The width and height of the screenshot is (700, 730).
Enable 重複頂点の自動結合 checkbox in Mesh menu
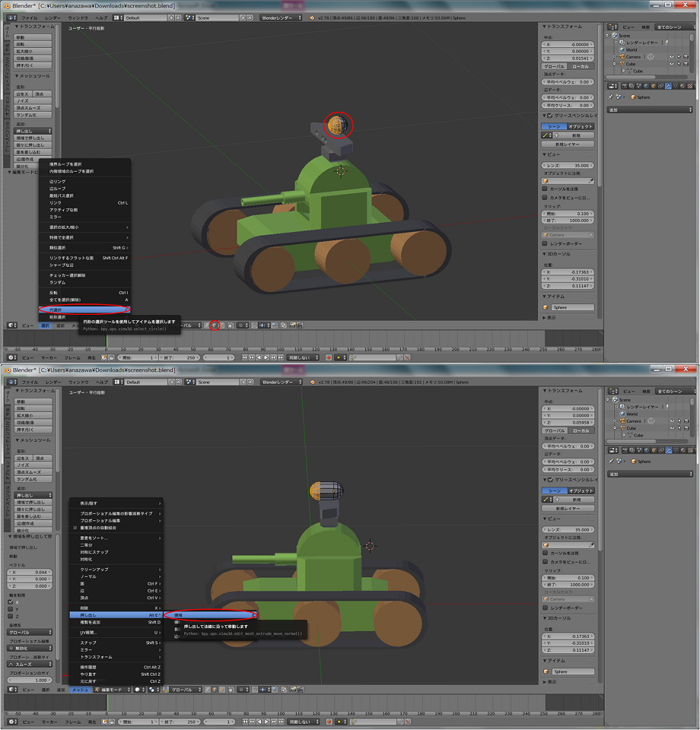coord(75,527)
